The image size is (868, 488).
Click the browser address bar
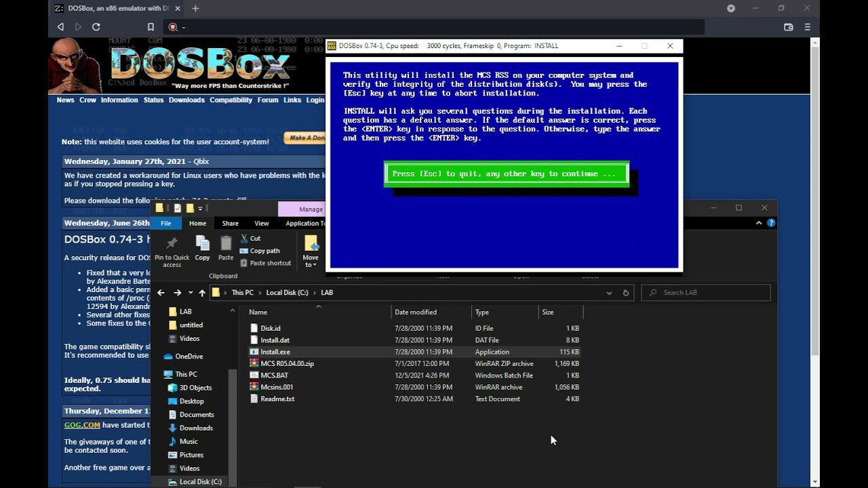coord(433,27)
